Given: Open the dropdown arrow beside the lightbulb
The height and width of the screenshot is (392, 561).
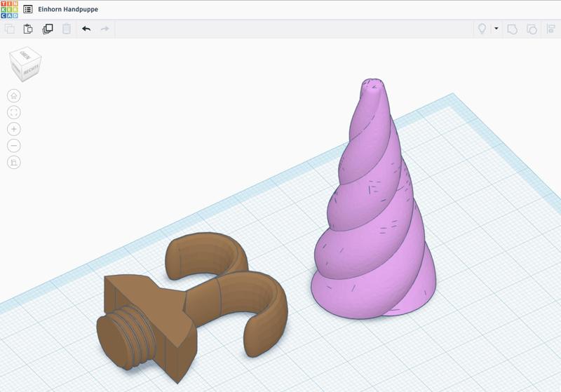Looking at the screenshot, I should (x=496, y=28).
